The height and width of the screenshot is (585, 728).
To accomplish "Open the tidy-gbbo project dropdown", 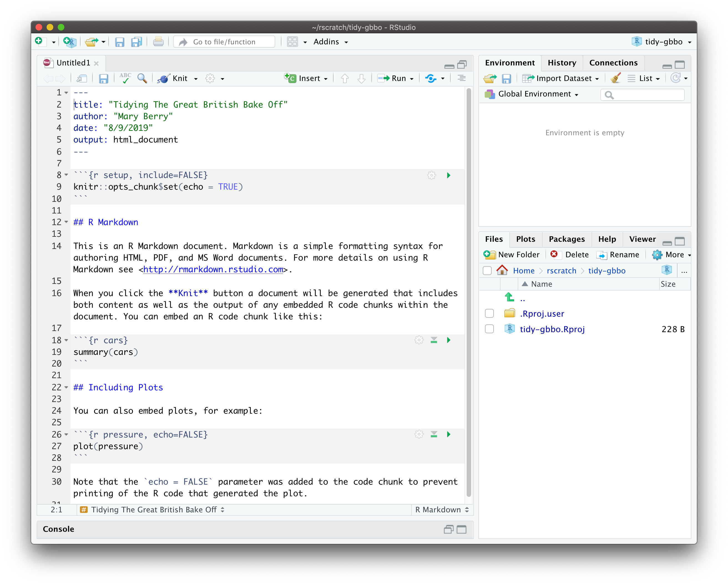I will [661, 42].
